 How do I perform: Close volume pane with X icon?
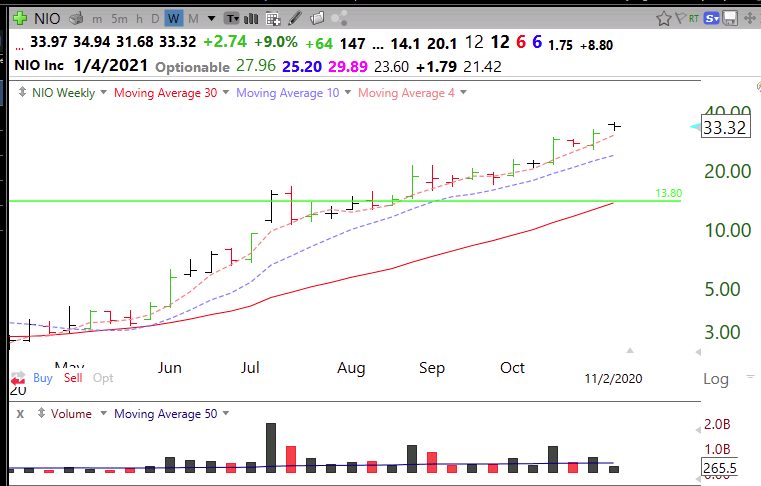[20, 414]
